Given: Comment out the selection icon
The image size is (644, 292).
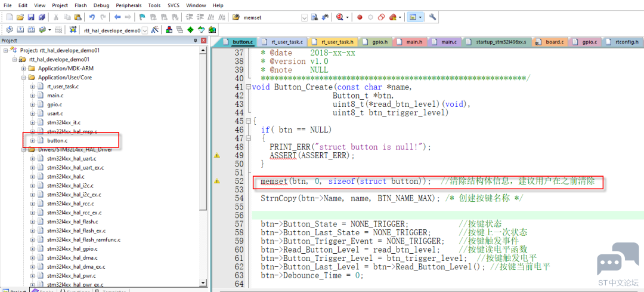Looking at the screenshot, I should (x=211, y=17).
